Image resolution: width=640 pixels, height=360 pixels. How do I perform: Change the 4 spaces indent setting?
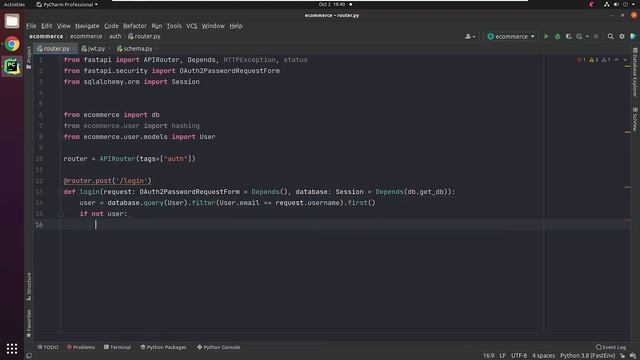point(543,356)
